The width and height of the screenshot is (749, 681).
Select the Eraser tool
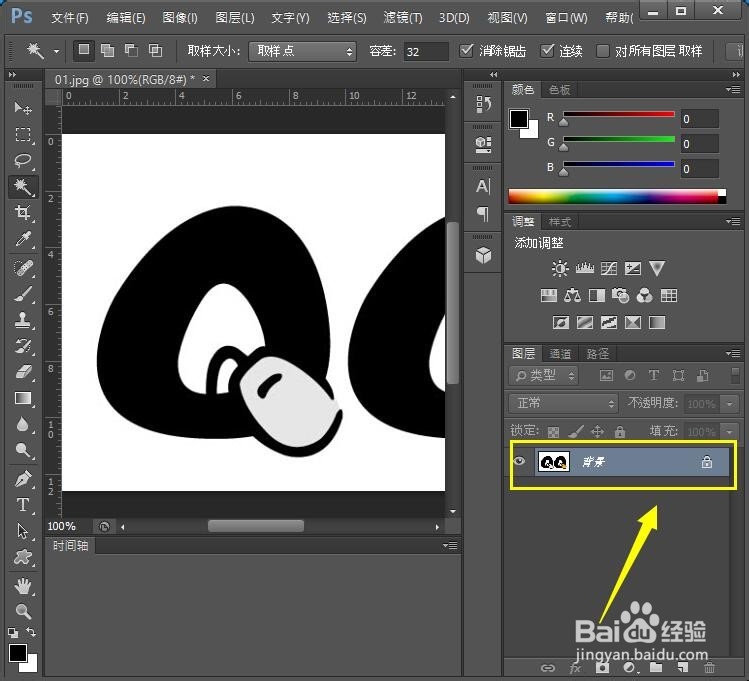coord(22,372)
